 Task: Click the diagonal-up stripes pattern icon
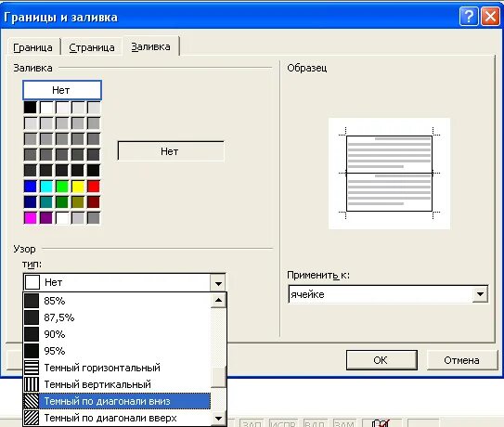32,418
